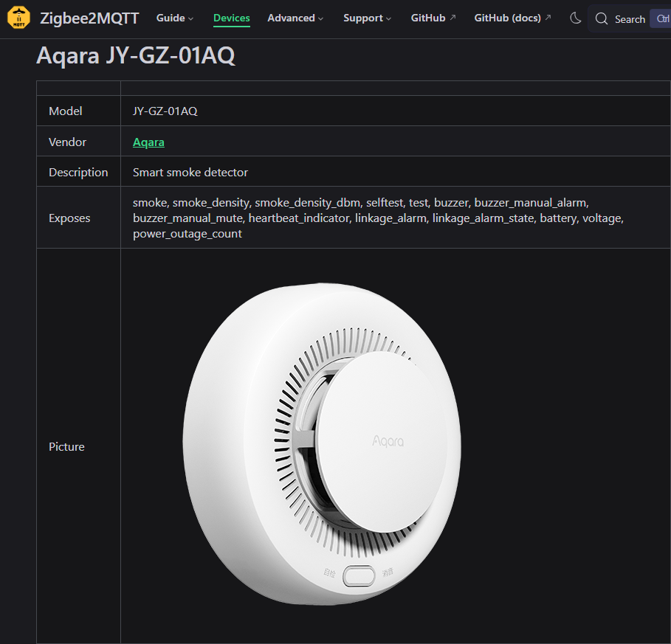The image size is (671, 644).
Task: Click the magnifying glass search icon
Action: click(x=602, y=19)
